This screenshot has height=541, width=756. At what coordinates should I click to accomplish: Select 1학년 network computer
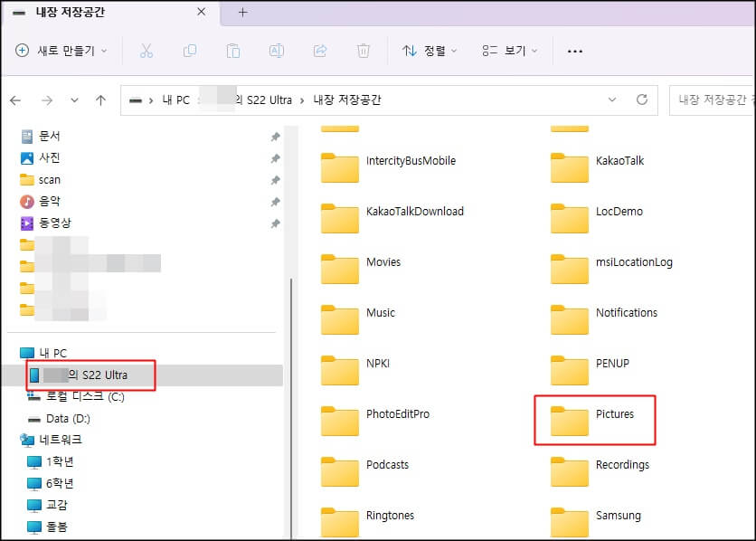point(51,462)
